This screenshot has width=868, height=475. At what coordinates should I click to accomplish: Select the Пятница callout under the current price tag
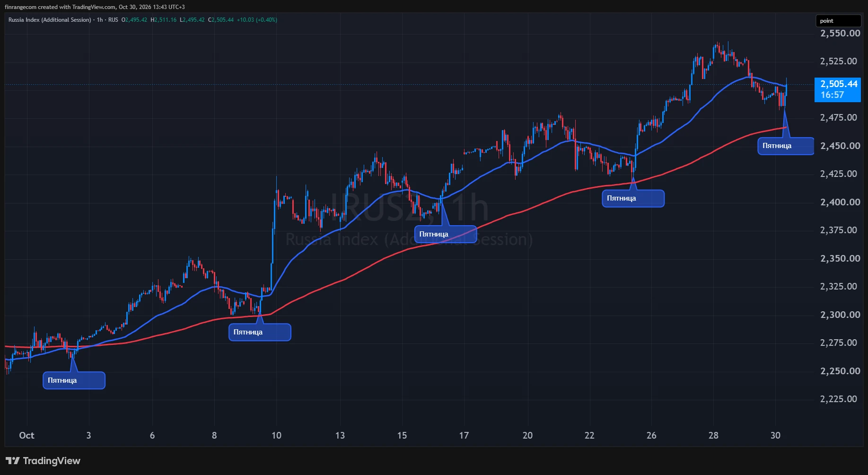(786, 146)
